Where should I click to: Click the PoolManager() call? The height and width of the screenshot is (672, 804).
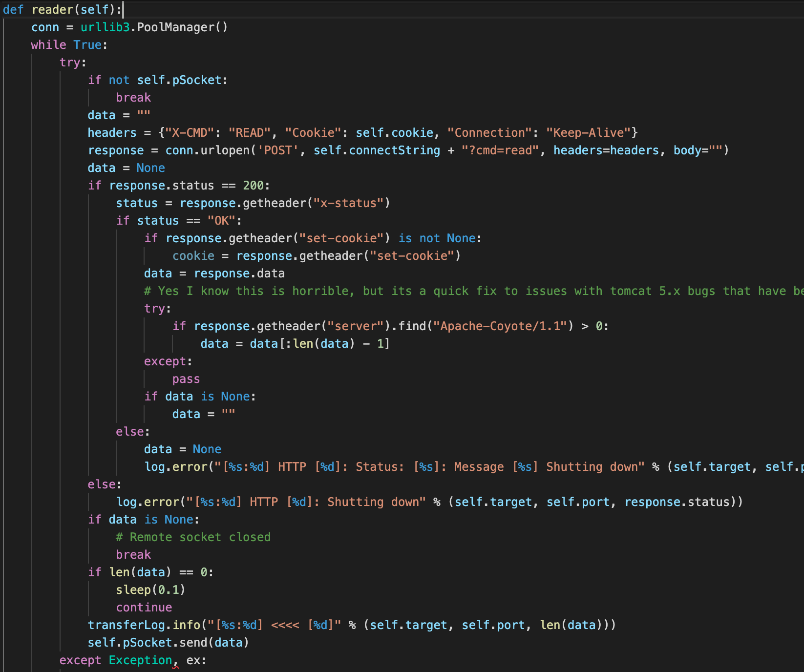tap(182, 27)
